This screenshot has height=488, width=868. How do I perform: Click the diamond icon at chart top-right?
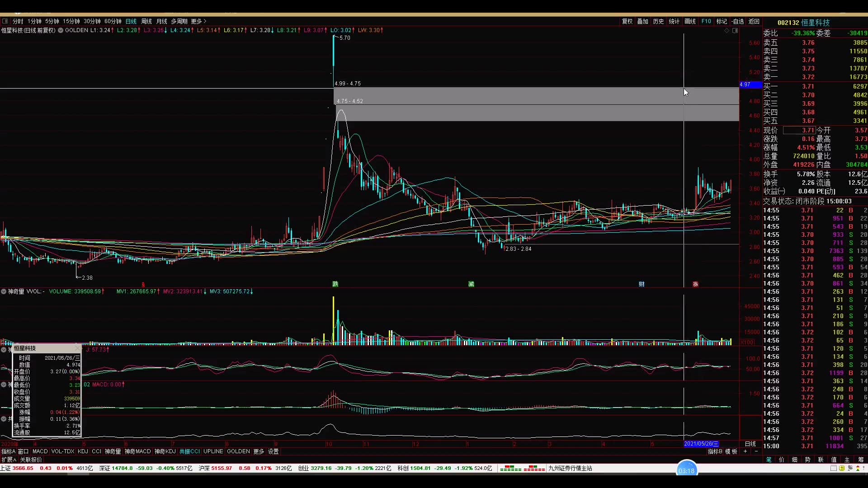727,31
